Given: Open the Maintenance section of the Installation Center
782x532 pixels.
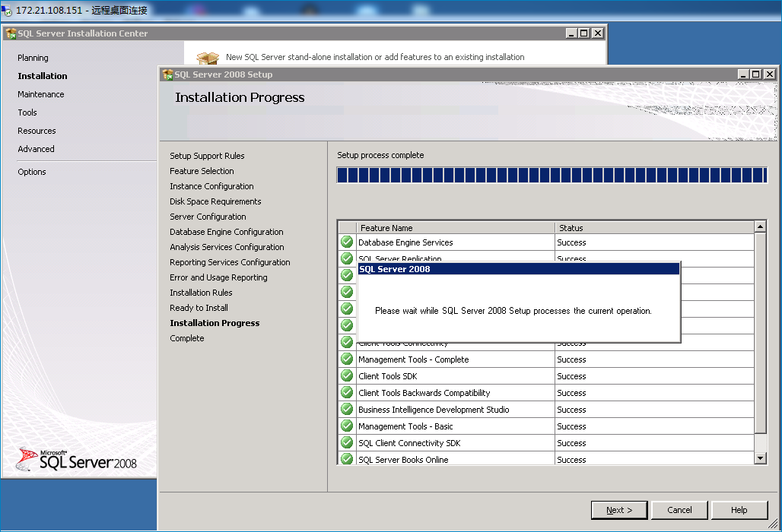Looking at the screenshot, I should [41, 94].
